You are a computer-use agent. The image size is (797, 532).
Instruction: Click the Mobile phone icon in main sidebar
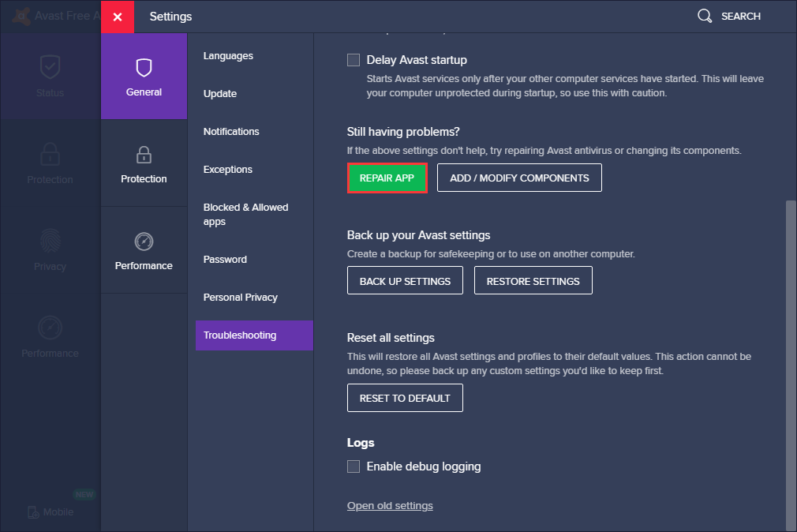[33, 512]
